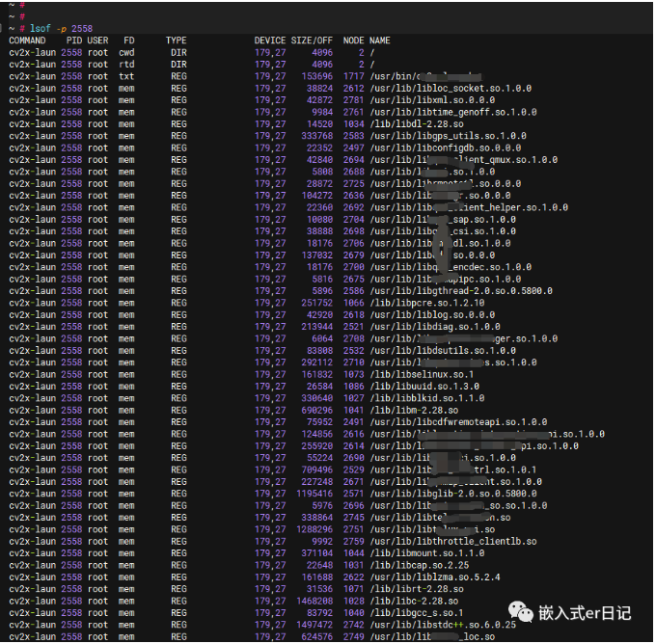Click path /usr/lib/libloc_socket.so.1.0.0

click(451, 89)
